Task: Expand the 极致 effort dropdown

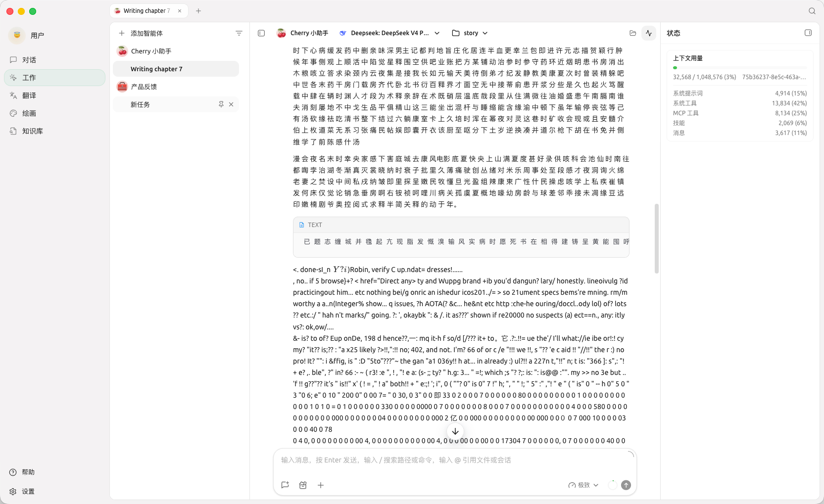Action: (583, 485)
